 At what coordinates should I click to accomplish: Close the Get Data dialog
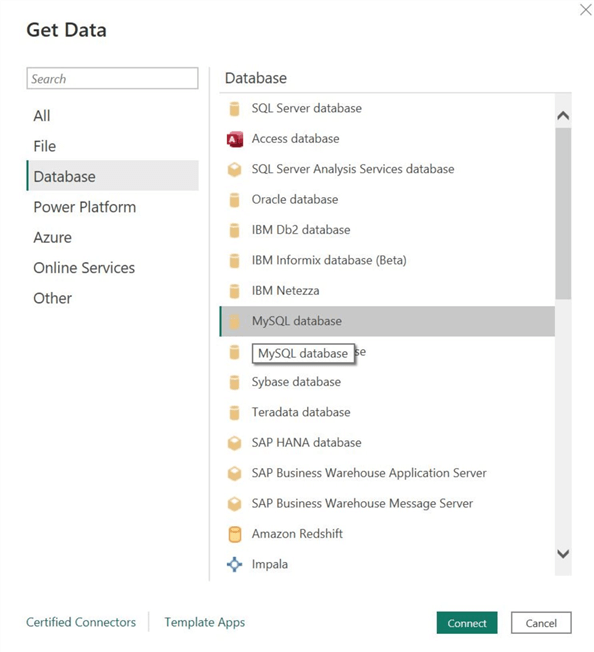(585, 10)
